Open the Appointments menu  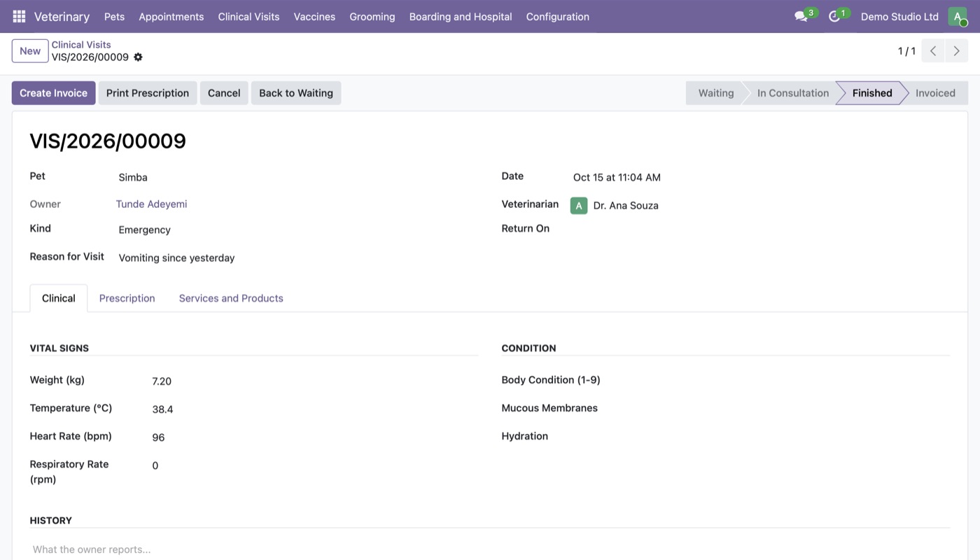coord(171,16)
